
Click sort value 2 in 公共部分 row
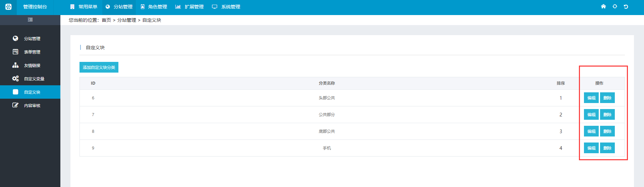[x=561, y=115]
